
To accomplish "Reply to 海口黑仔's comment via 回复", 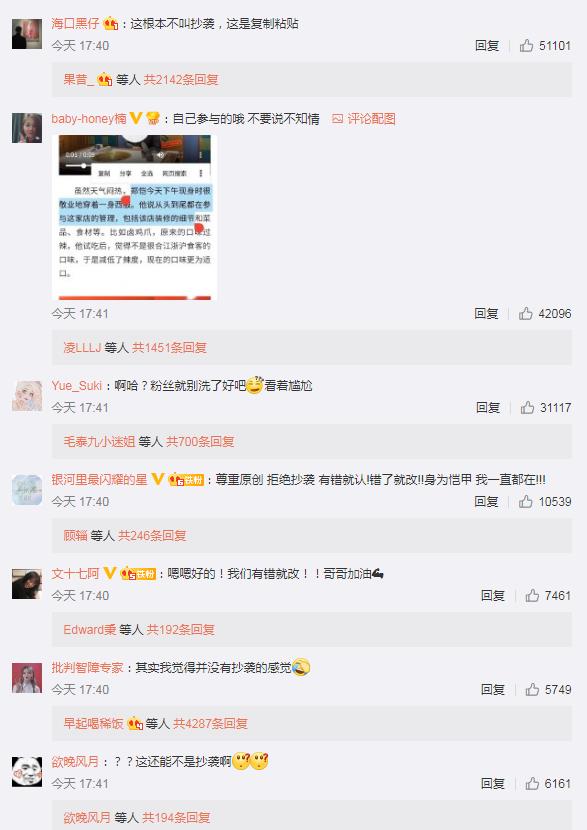I will pos(487,46).
